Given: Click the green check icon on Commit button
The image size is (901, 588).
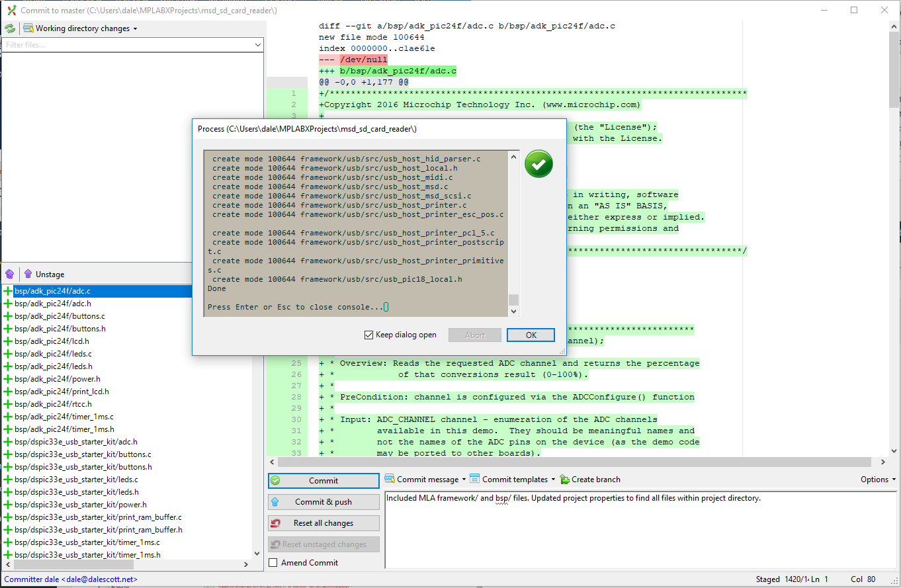Looking at the screenshot, I should coord(276,481).
